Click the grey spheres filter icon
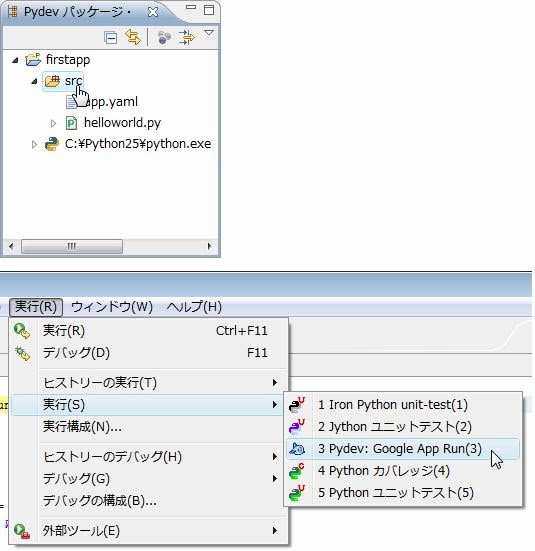535x551 pixels. point(164,37)
